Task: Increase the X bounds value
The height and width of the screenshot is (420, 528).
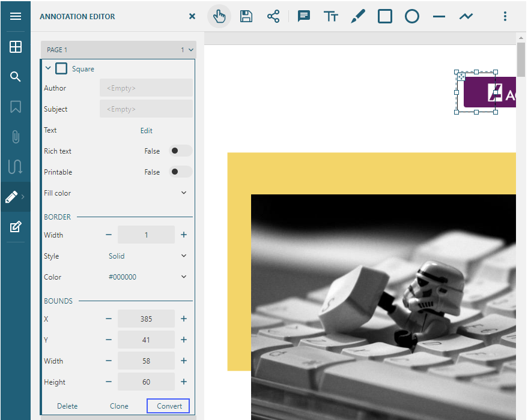Action: 184,319
